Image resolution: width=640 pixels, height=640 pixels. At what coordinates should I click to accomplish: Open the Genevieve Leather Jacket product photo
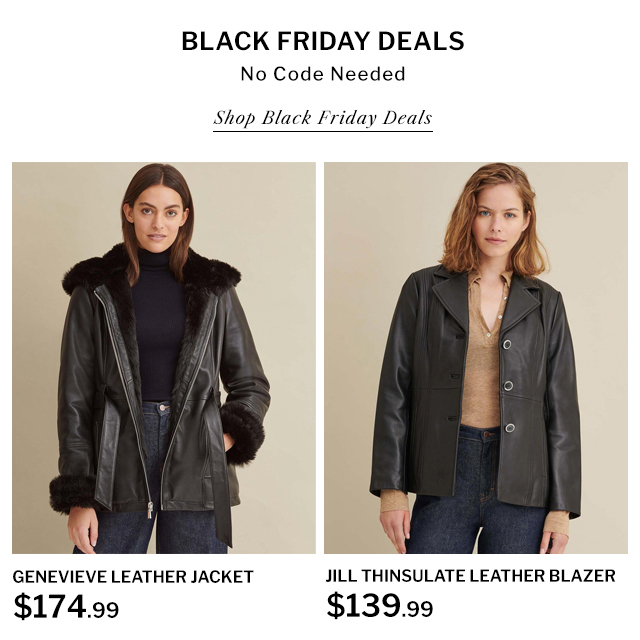(x=164, y=358)
